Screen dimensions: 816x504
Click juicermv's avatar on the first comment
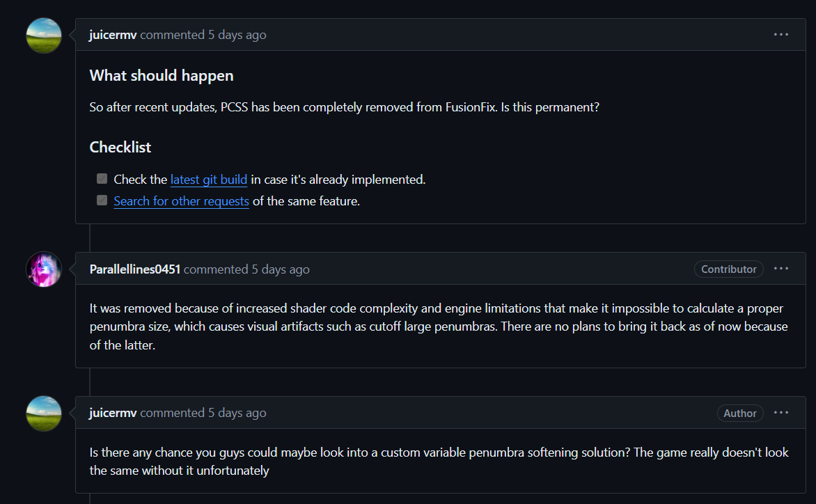point(44,36)
